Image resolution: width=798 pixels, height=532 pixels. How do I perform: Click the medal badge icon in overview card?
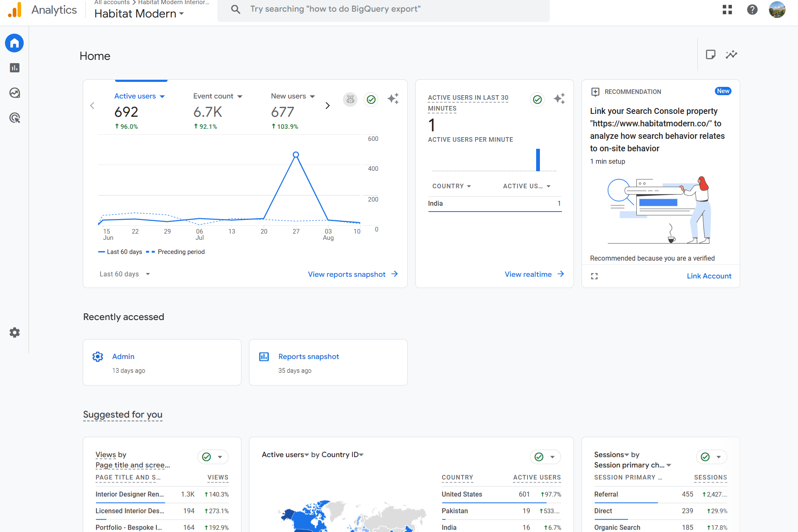(x=350, y=99)
